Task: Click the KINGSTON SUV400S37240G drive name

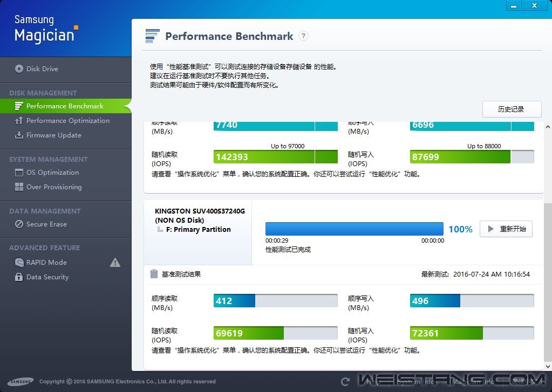Action: click(200, 211)
